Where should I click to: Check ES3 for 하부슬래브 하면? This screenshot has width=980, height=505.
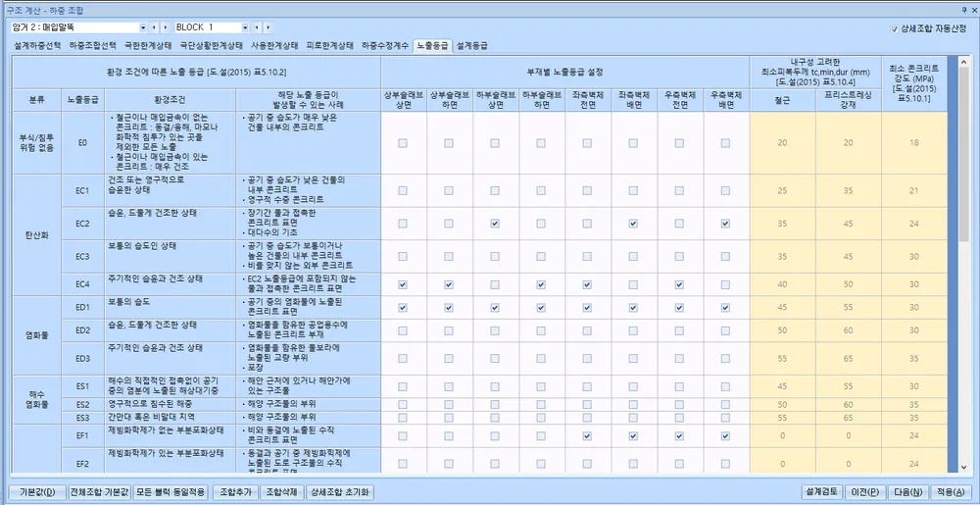click(541, 417)
